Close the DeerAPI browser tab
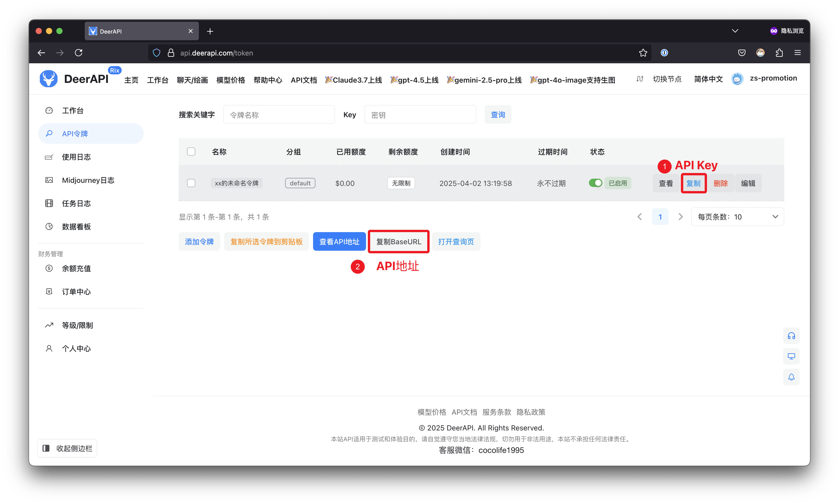 click(x=191, y=31)
